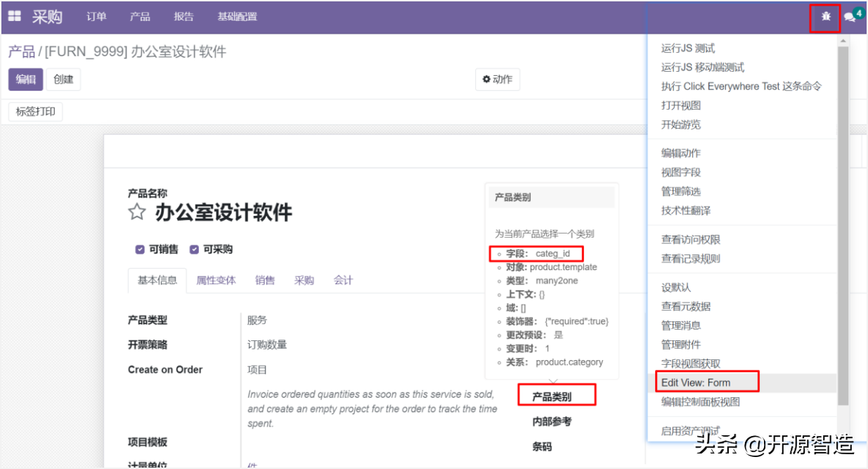Viewport: 868px width, 469px height.
Task: Click the 产品类别 field label
Action: (552, 397)
